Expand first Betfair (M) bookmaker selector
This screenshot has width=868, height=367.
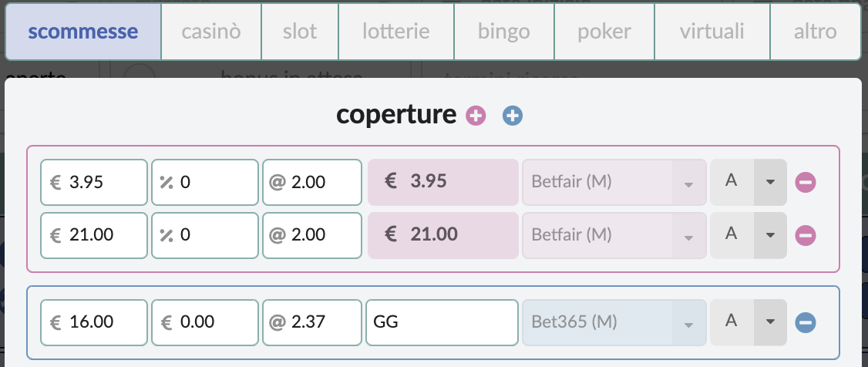point(614,182)
